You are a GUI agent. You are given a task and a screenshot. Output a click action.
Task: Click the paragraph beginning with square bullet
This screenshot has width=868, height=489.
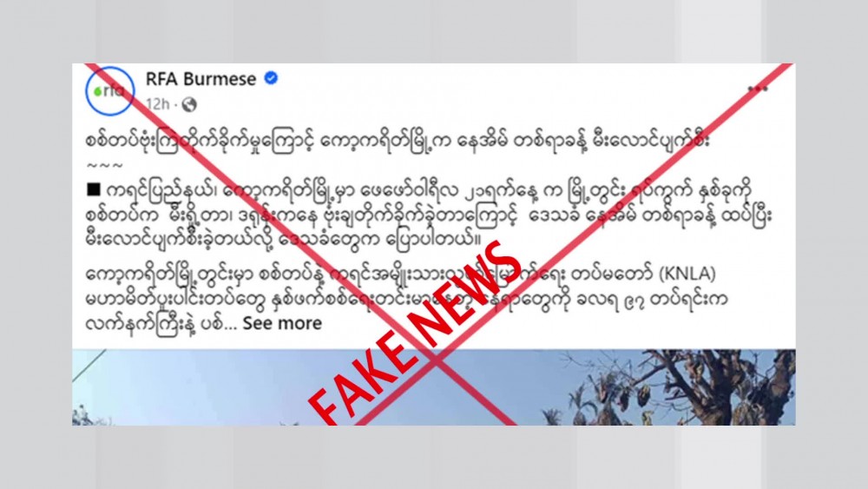click(x=429, y=215)
